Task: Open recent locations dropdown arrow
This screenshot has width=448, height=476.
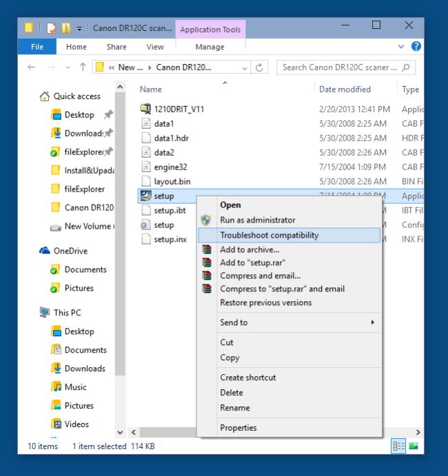Action: (x=68, y=68)
